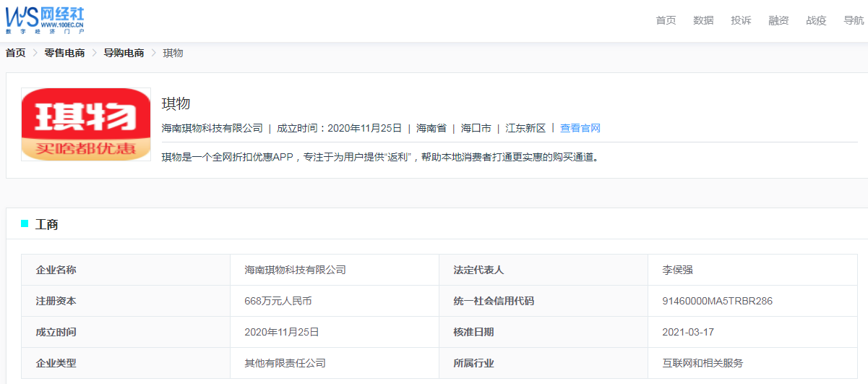Open 零售电商 breadcrumb link

tap(64, 53)
